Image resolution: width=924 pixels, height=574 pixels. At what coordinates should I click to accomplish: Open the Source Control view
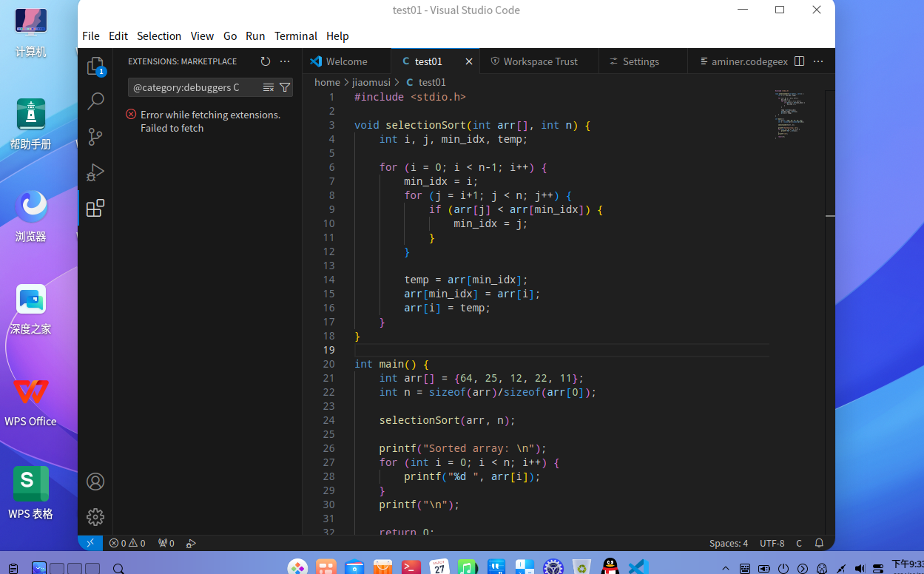pos(95,137)
